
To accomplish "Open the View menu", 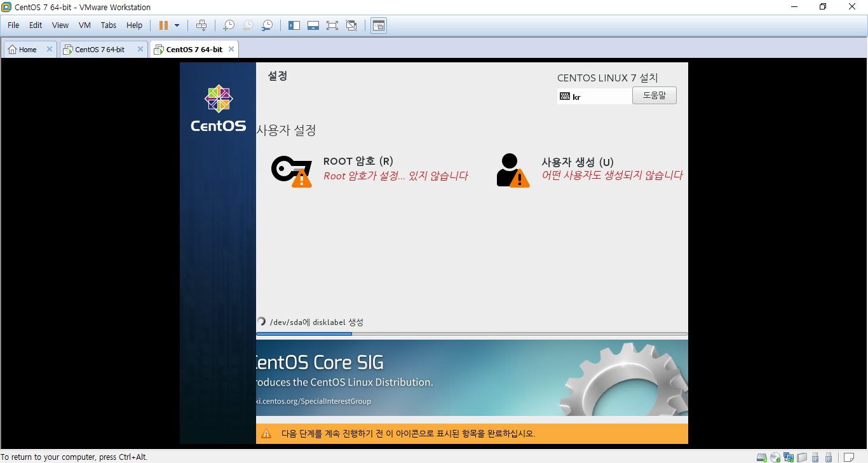I will coord(60,25).
